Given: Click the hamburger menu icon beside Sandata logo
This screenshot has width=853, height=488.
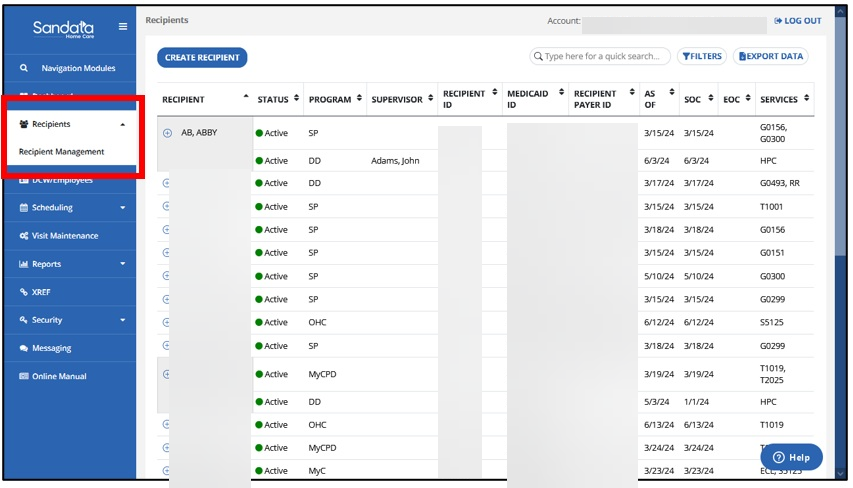Looking at the screenshot, I should click(x=123, y=27).
